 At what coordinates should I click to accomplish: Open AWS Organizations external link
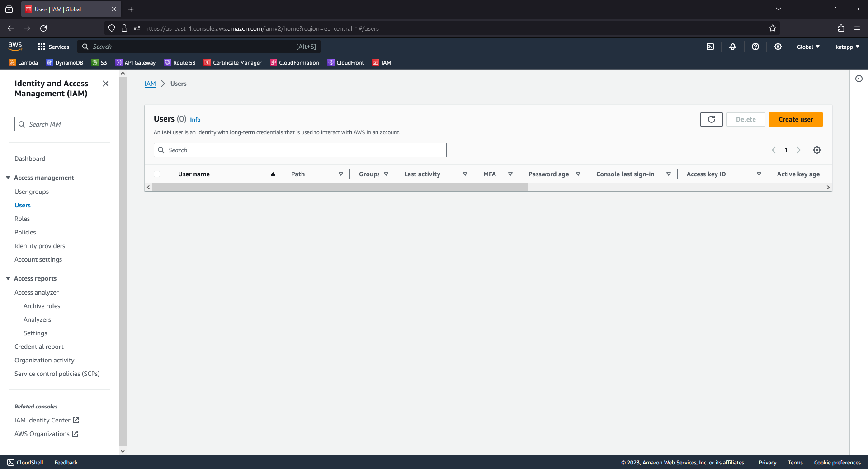coord(47,434)
